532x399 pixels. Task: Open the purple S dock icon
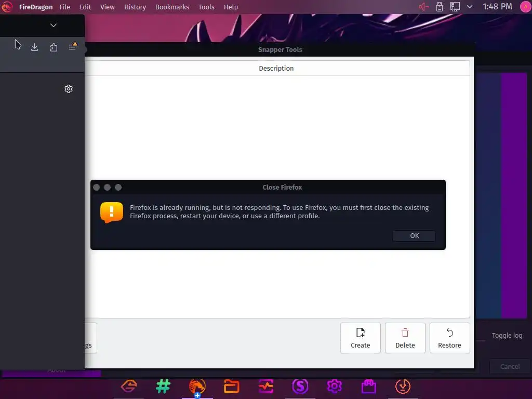tap(300, 386)
